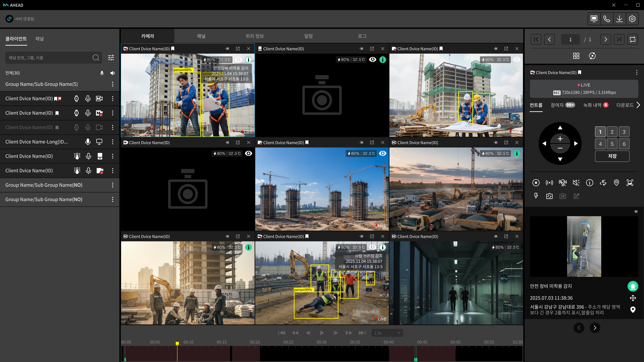The image size is (644, 362).
Task: Click the phone call icon in header
Action: [x=606, y=19]
